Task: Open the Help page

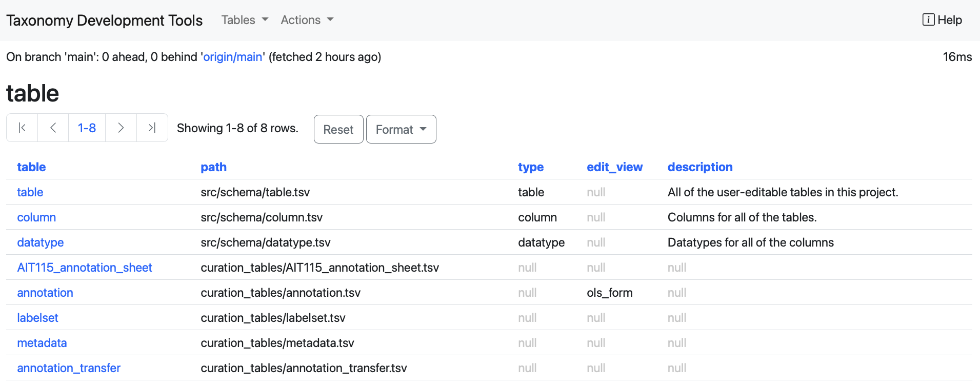Action: pos(942,20)
